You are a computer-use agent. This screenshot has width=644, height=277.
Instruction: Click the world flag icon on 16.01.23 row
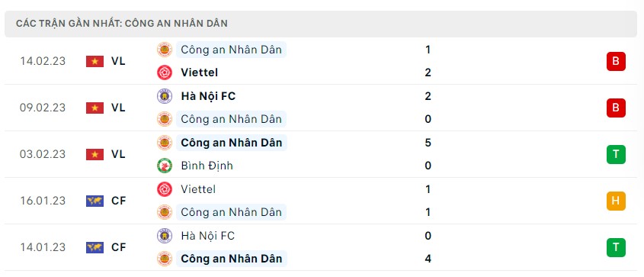click(95, 201)
